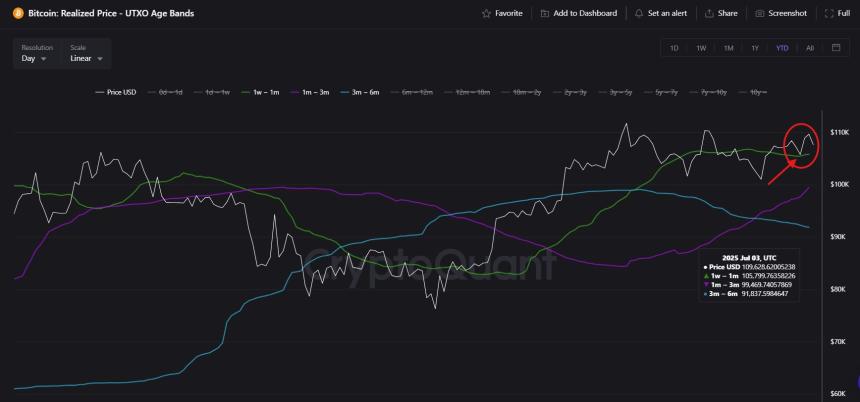Enable the 10y~ legend series
Image resolution: width=860 pixels, height=402 pixels.
(x=751, y=92)
